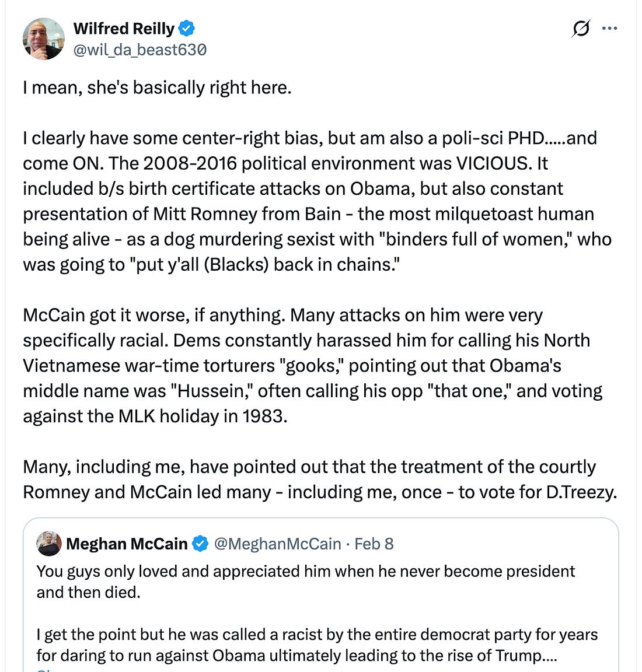Click the line "I mean, she's basically right here."
The width and height of the screenshot is (642, 672).
pos(157,87)
